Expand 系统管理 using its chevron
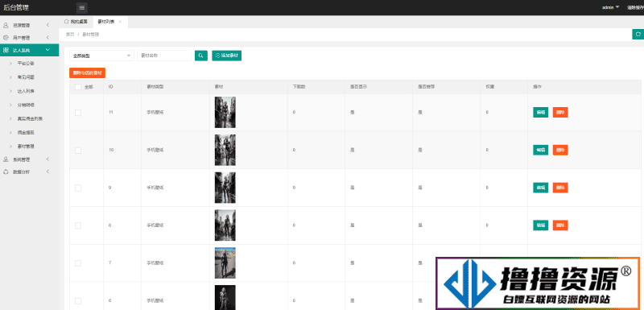Image resolution: width=644 pixels, height=310 pixels. pyautogui.click(x=47, y=159)
